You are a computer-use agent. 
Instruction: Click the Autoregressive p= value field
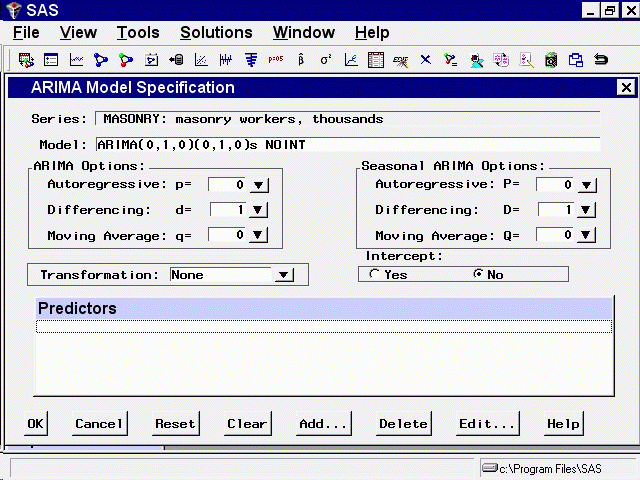[228, 185]
